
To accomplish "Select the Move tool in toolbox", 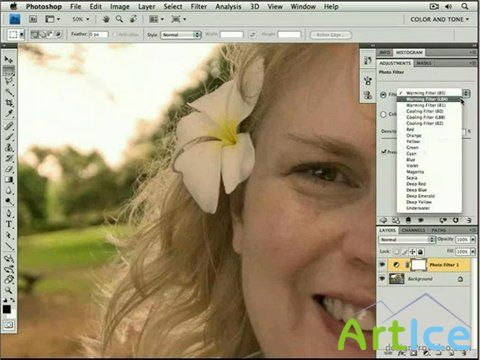I will tap(8, 60).
